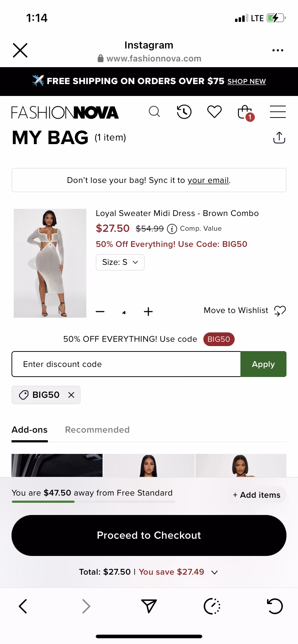Image resolution: width=298 pixels, height=644 pixels.
Task: Tap the browser share paper-plane icon
Action: click(x=149, y=606)
